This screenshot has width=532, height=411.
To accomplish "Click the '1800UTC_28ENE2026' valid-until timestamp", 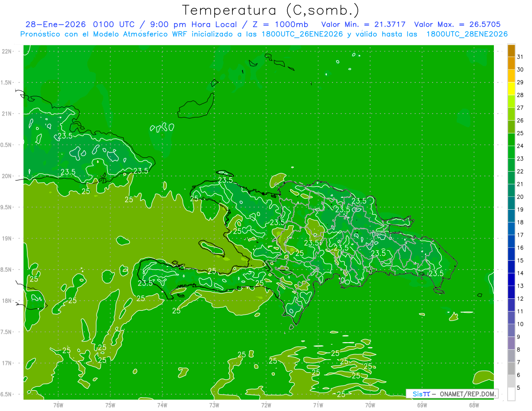I will [467, 34].
